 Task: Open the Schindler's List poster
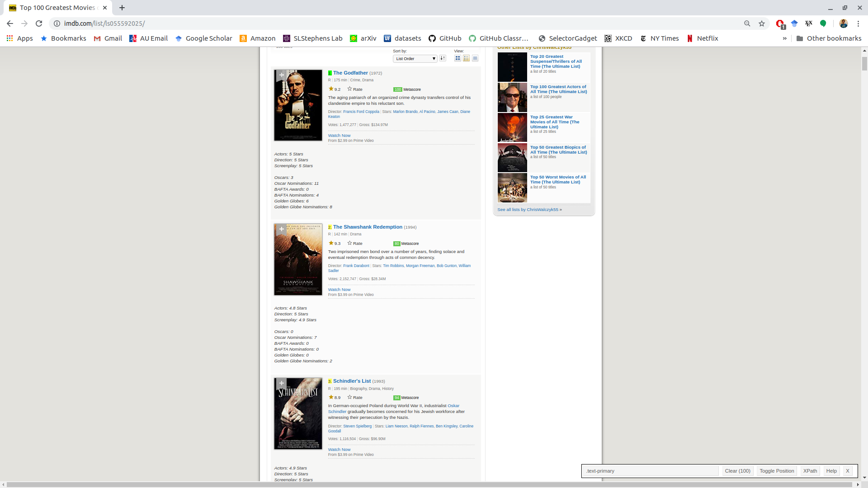coord(298,413)
